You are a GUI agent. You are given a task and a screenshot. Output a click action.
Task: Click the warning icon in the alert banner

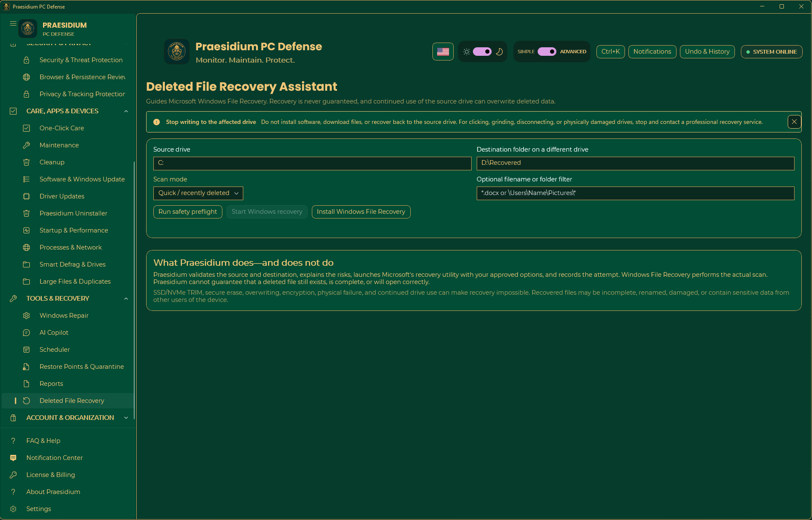click(156, 122)
